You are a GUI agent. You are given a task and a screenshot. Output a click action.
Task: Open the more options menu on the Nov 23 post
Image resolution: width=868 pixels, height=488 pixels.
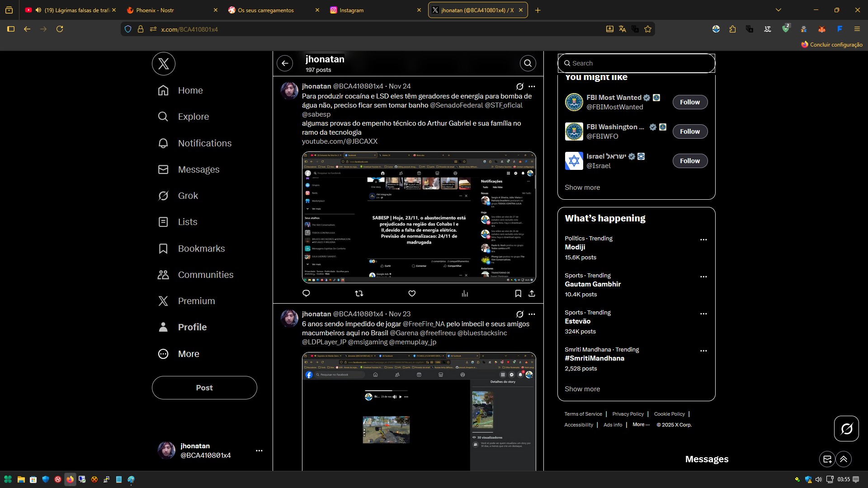tap(532, 314)
